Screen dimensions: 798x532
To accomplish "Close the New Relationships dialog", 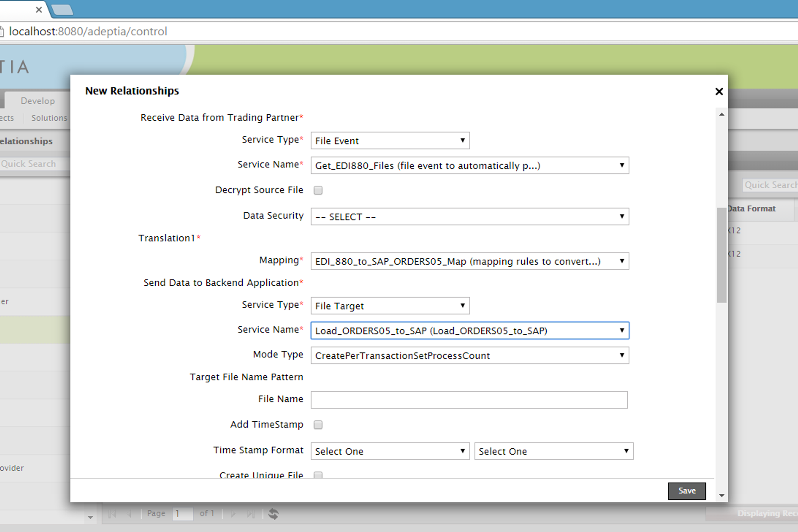I will click(719, 91).
